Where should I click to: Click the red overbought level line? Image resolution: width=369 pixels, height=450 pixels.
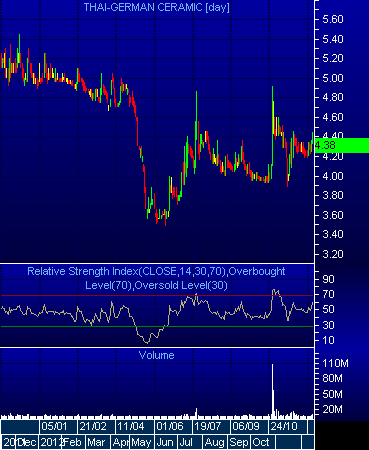[157, 296]
